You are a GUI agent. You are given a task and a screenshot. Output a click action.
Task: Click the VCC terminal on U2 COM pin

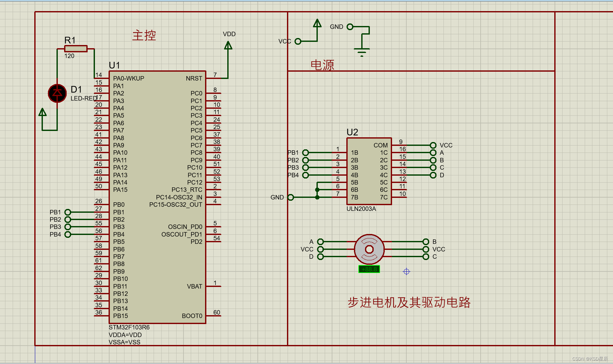[x=433, y=145]
